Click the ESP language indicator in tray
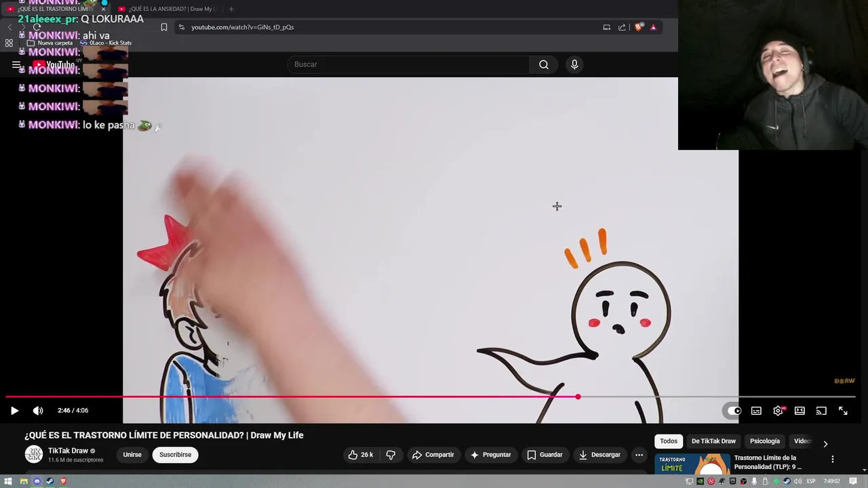This screenshot has height=488, width=868. 811,481
